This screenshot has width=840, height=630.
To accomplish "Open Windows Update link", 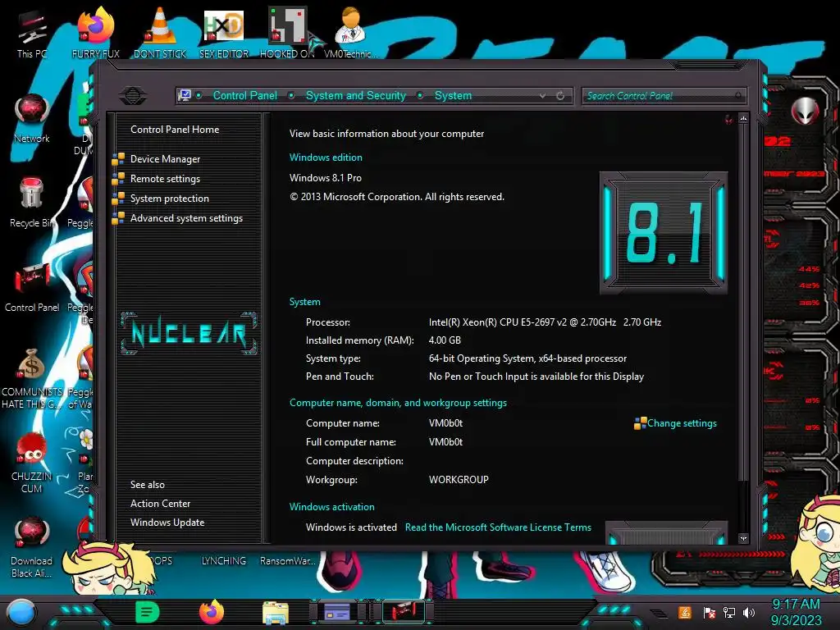I will 167,523.
